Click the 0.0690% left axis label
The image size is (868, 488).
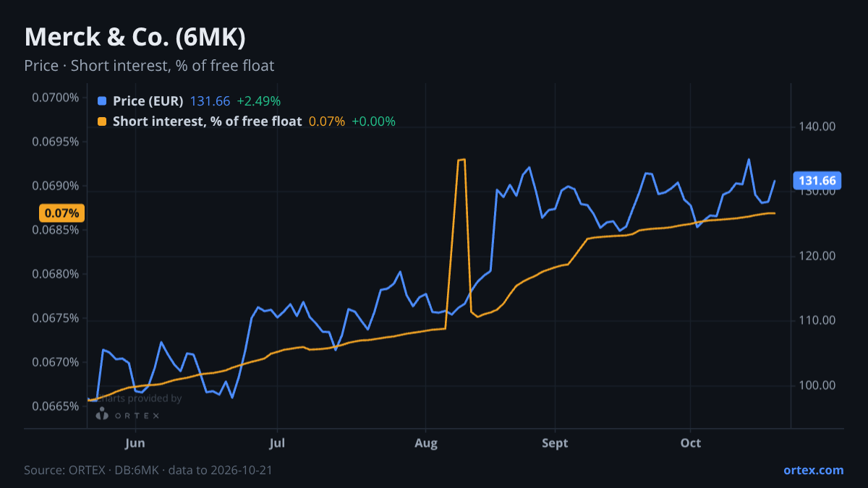click(56, 186)
